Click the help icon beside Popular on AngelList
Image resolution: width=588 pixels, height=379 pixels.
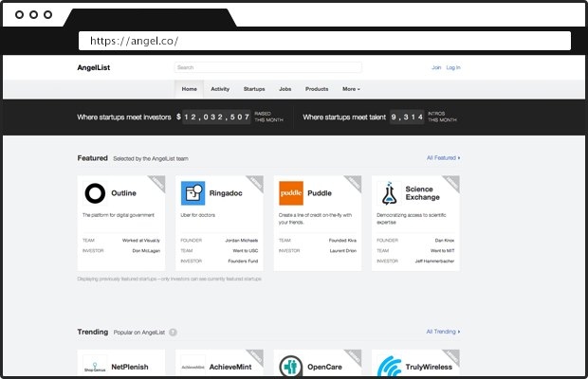pos(173,333)
